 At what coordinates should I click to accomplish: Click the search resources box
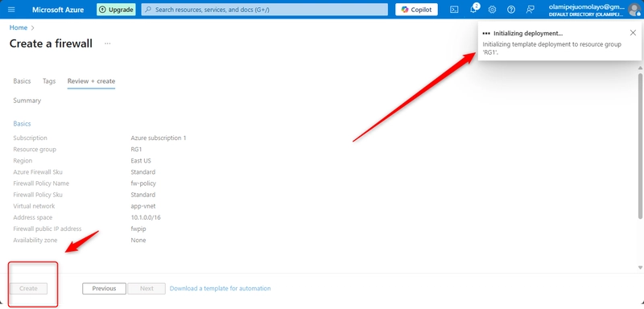click(x=265, y=10)
